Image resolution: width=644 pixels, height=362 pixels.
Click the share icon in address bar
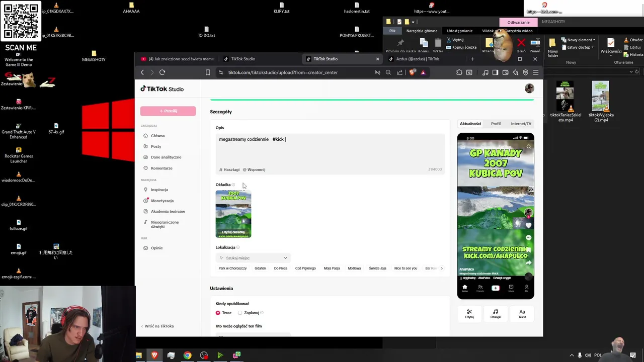tap(399, 72)
